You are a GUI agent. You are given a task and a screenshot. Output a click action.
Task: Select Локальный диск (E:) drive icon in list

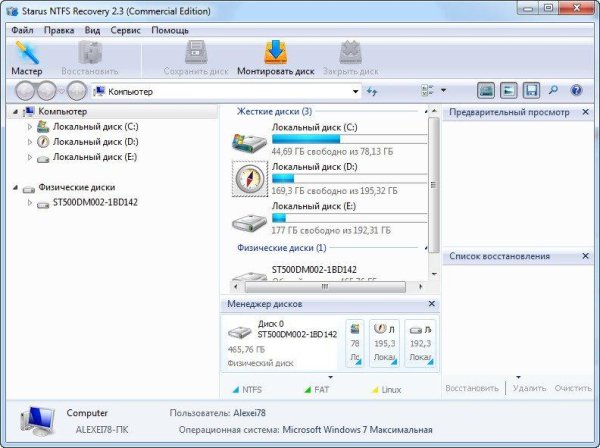click(x=249, y=222)
